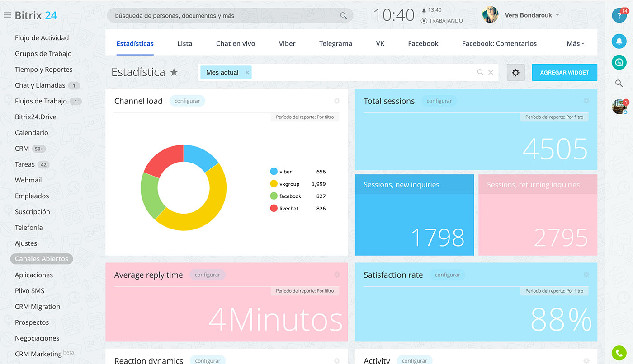This screenshot has height=364, width=633.
Task: Open Total sessions widget gear settings
Action: click(586, 101)
